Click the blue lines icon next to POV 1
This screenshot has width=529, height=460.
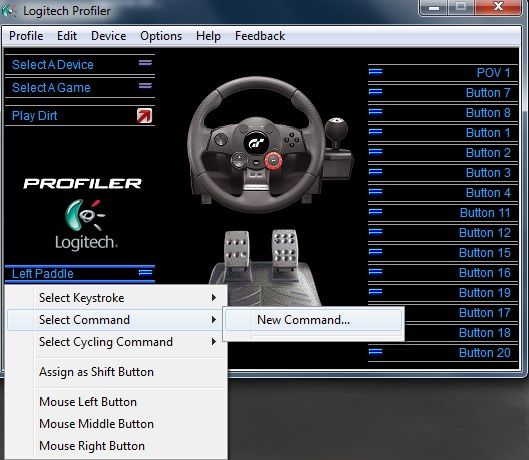pos(375,72)
